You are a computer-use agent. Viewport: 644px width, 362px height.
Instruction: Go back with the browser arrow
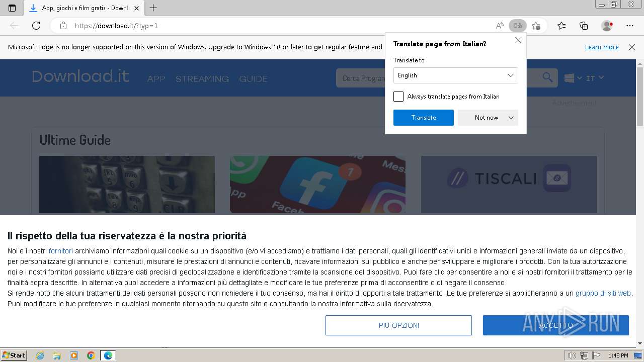(14, 26)
